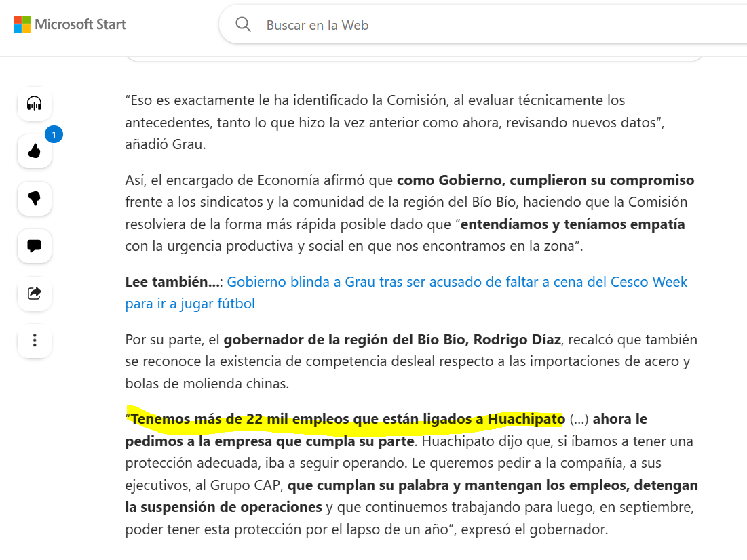
Task: Click text "añadió Grau."
Action: (x=166, y=144)
